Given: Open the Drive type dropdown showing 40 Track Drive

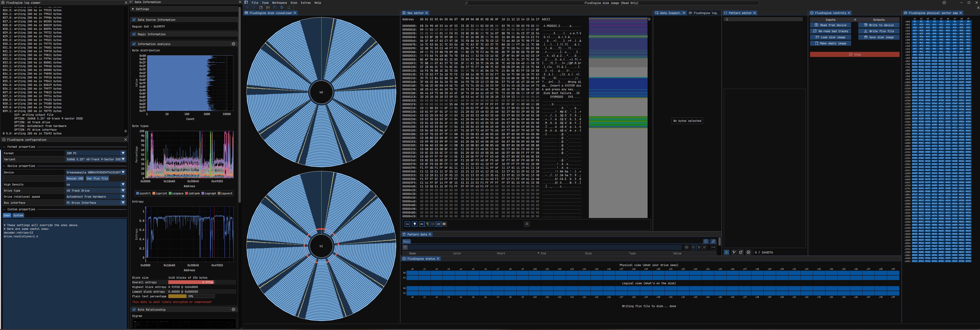Looking at the screenshot, I should 96,190.
